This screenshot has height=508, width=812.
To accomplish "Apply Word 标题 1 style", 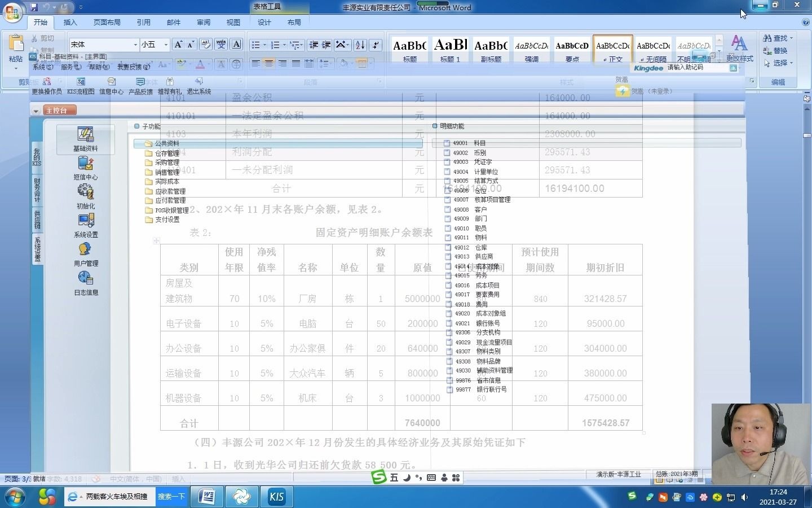I will coord(450,49).
